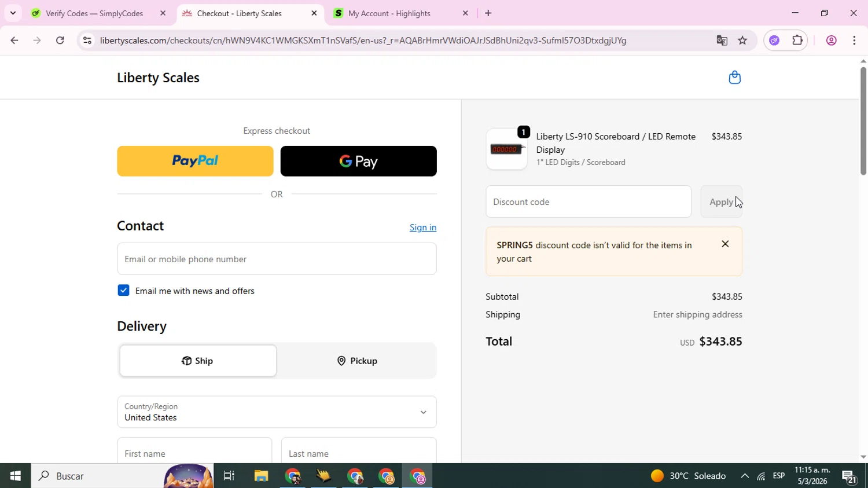868x488 pixels.
Task: Close the My Account - Highlights tab
Action: (x=465, y=13)
